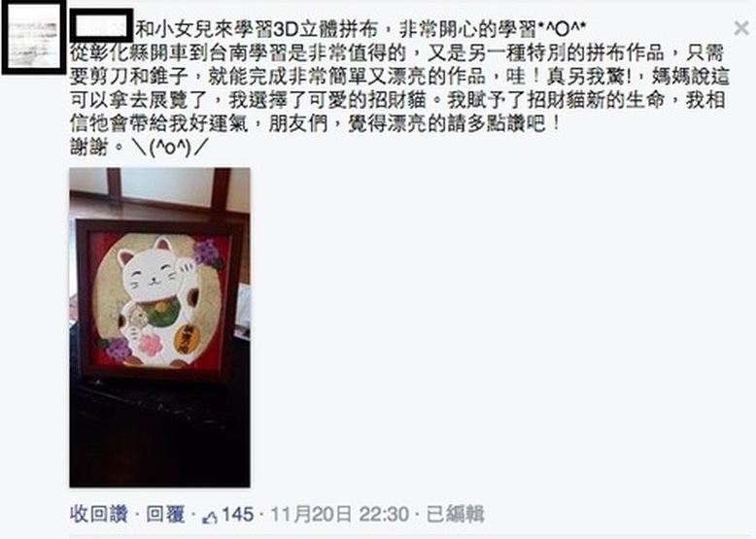756x539 pixels.
Task: Click the thumbs-up icon beside 145
Action: 210,518
